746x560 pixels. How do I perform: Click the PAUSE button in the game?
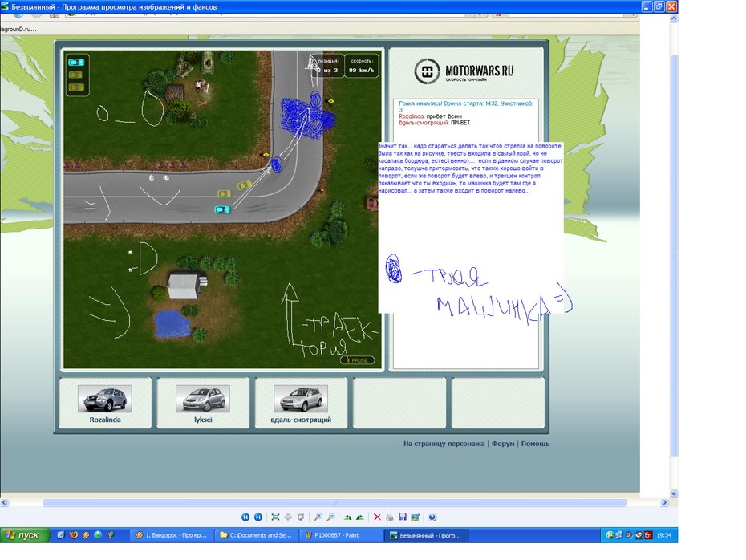[358, 360]
